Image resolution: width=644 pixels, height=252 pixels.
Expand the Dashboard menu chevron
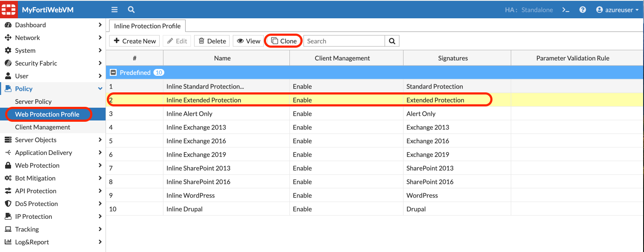pos(100,25)
